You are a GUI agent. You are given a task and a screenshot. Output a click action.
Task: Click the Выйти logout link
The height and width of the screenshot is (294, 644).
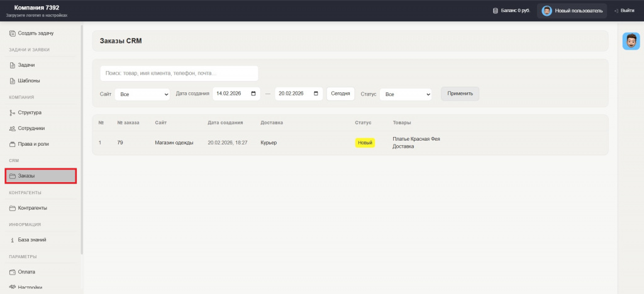[x=623, y=11]
